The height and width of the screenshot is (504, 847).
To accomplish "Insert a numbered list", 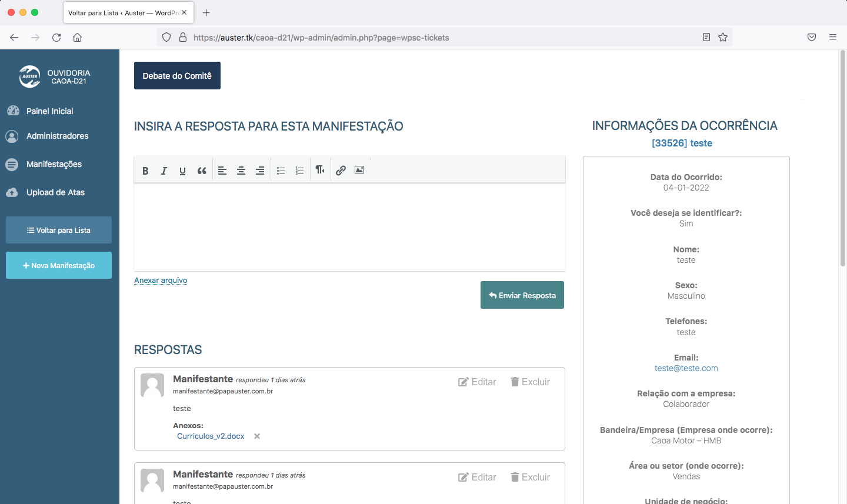I will [299, 171].
